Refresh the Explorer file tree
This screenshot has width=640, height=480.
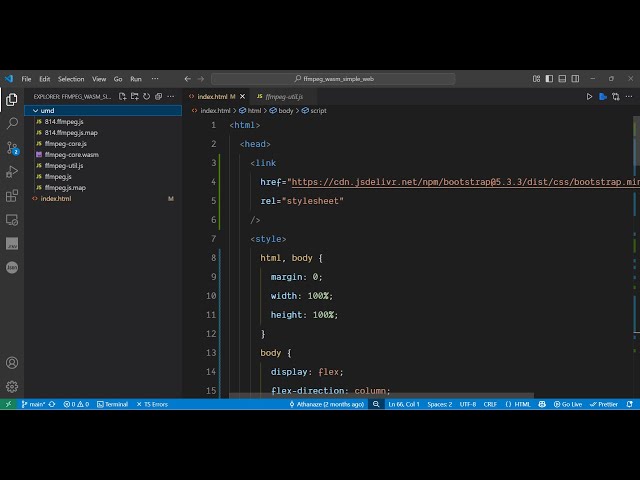click(147, 96)
